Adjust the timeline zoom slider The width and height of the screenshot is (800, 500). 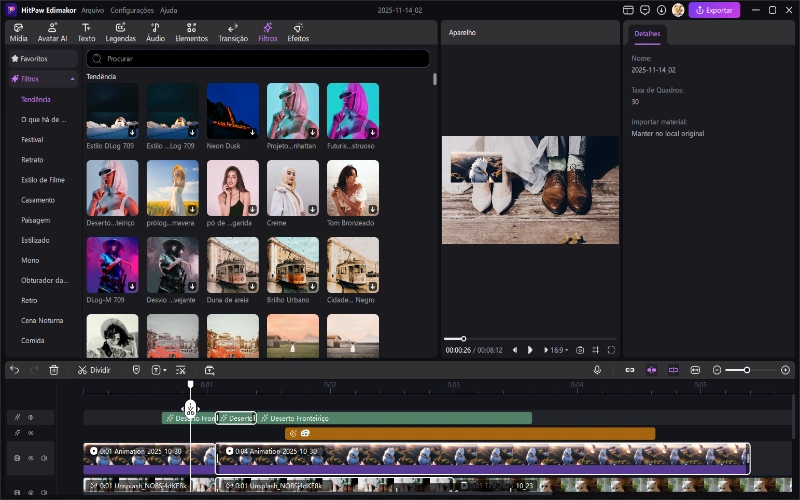pyautogui.click(x=746, y=370)
